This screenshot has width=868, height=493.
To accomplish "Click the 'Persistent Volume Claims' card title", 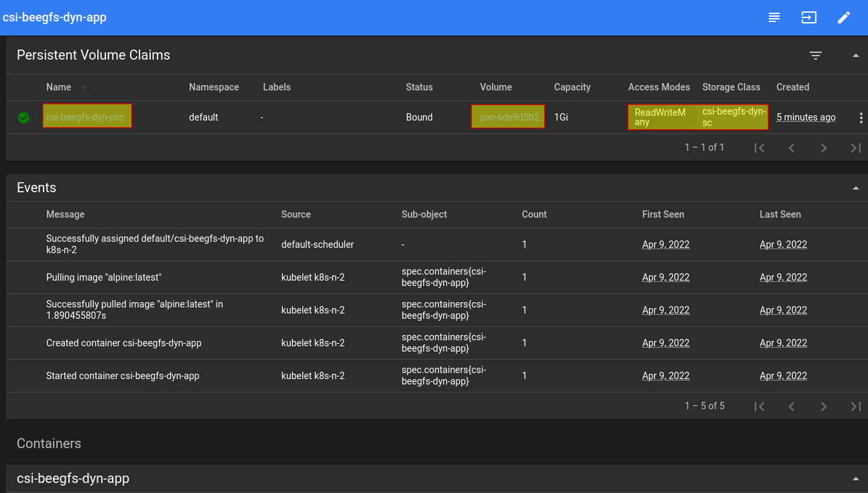I will coord(93,55).
